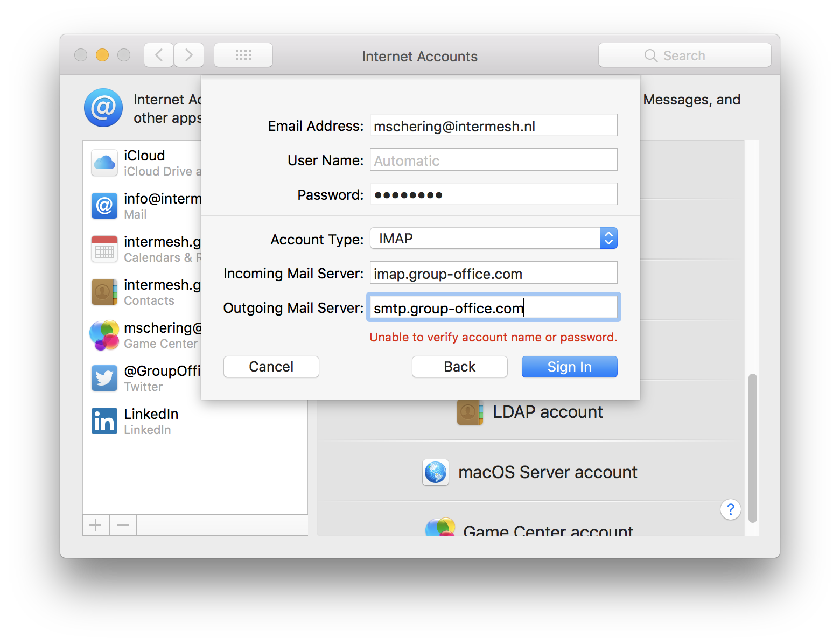Screen dimensions: 840x644
Task: Click the yellow minimize window button
Action: tap(102, 55)
